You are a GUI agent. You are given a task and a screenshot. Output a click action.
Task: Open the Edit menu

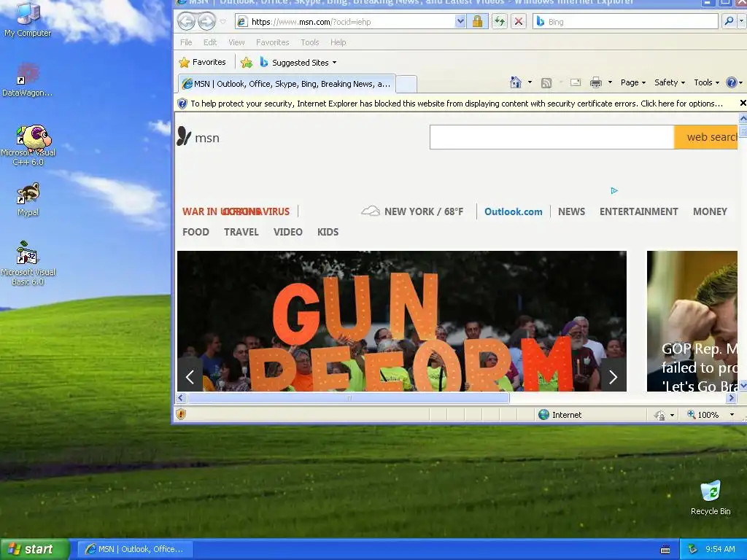pos(210,42)
